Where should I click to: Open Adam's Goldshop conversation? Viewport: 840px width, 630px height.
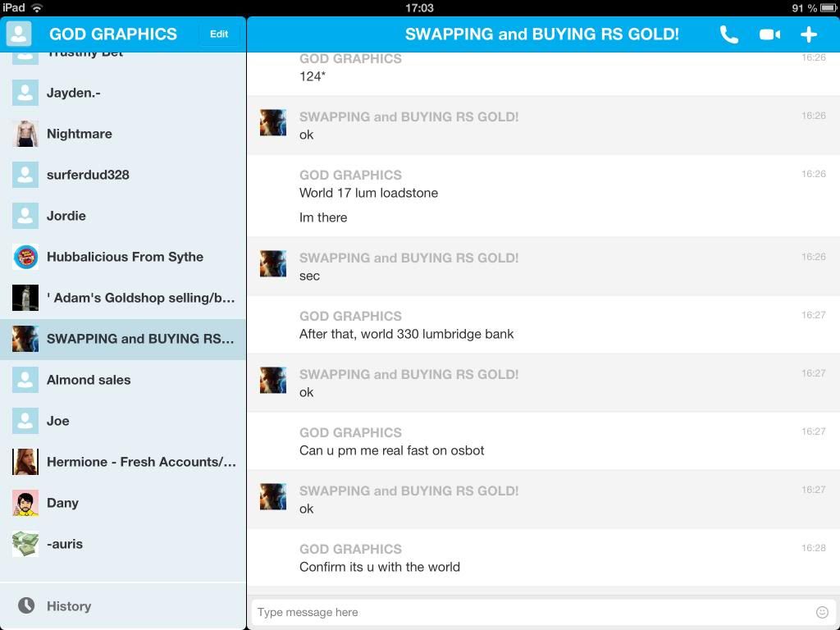pyautogui.click(x=140, y=298)
